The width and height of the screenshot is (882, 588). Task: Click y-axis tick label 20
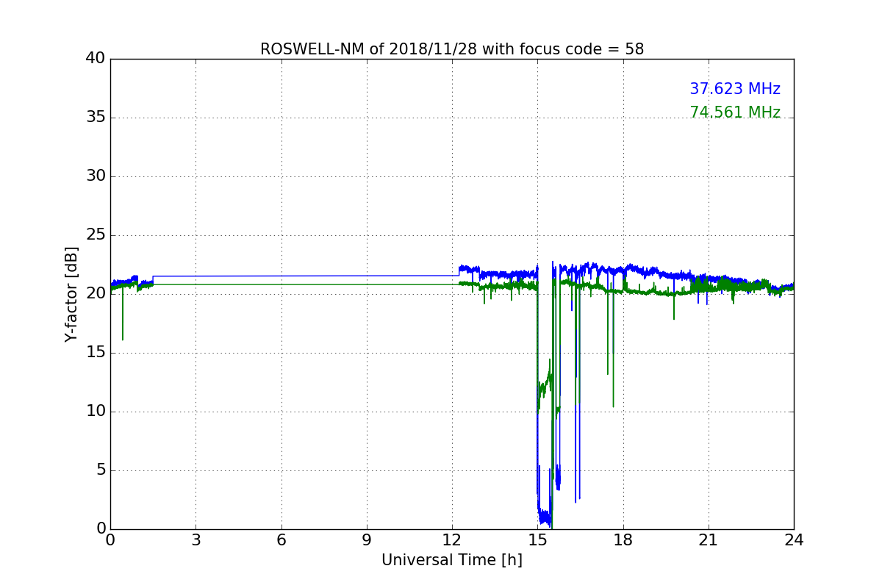click(96, 294)
